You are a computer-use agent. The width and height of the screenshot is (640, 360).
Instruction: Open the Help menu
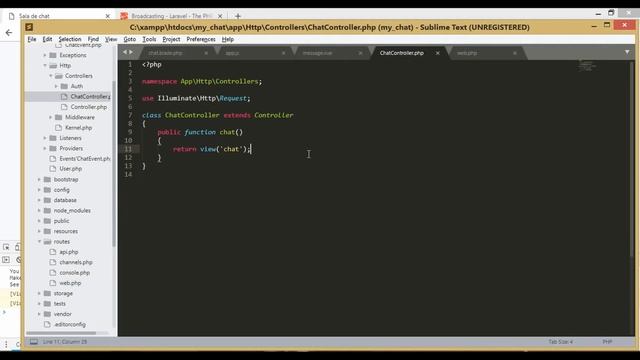[x=228, y=39]
